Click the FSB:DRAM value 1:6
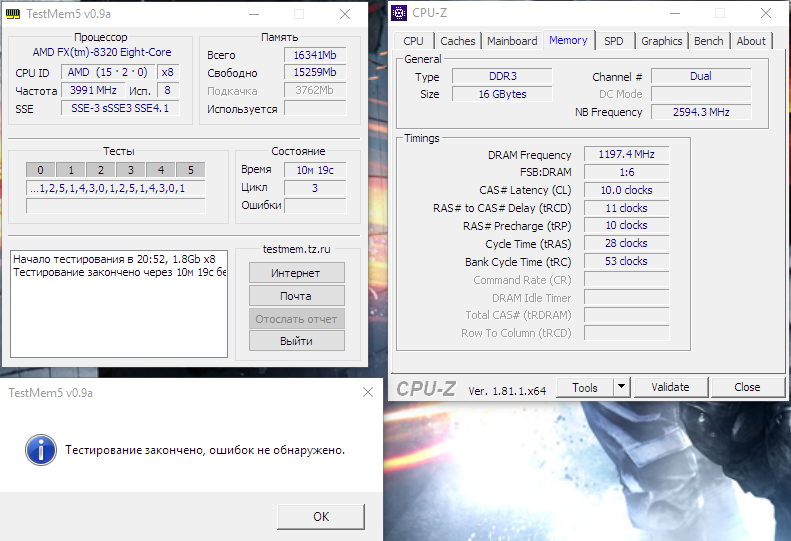The image size is (791, 541). click(627, 172)
